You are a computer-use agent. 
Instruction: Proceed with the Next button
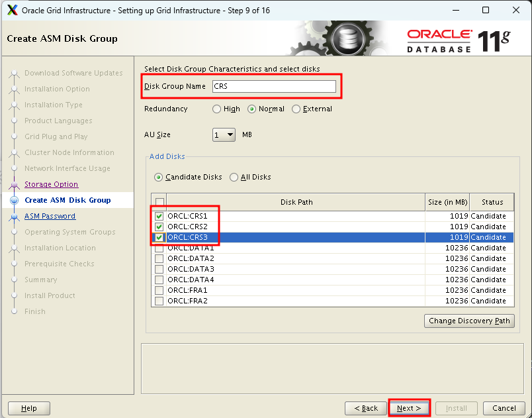pyautogui.click(x=409, y=408)
